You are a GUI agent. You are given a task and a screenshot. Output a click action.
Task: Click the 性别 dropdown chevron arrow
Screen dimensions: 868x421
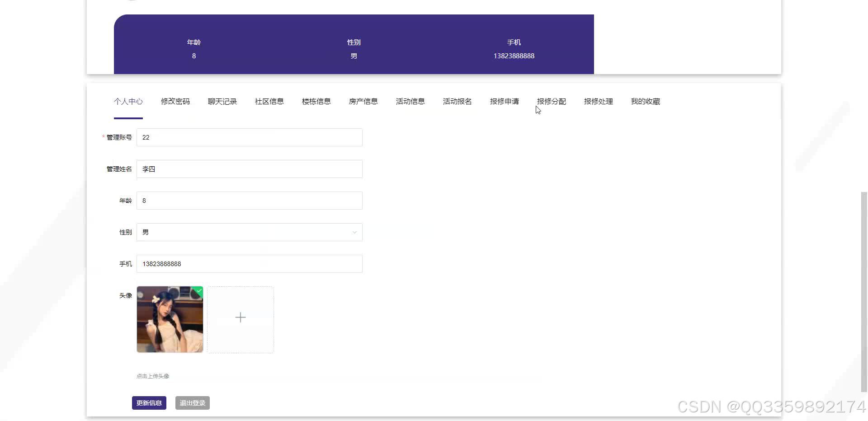pos(354,232)
